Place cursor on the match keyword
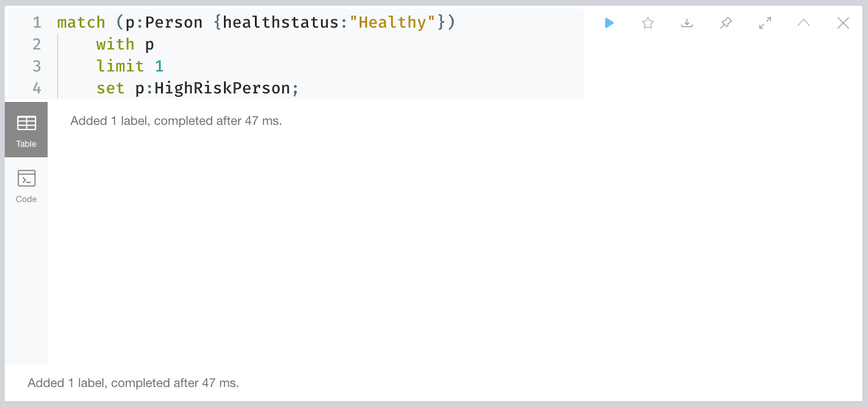 click(81, 22)
